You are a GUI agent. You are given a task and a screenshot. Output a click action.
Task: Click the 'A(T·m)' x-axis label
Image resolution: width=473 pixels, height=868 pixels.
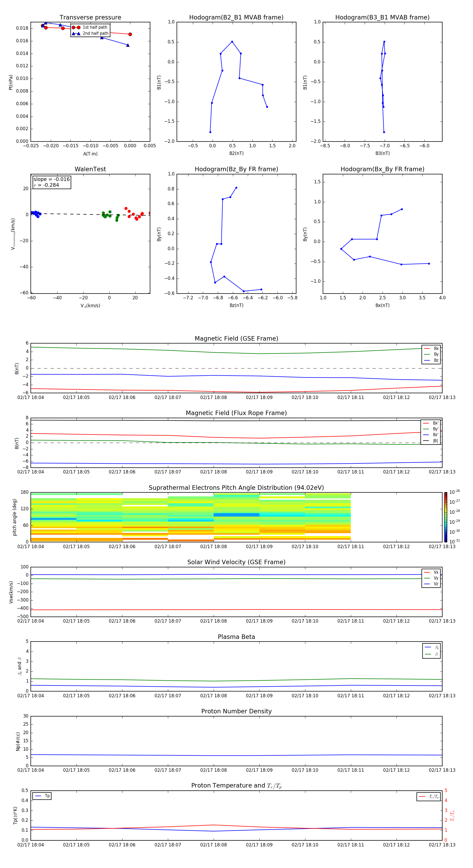[90, 154]
